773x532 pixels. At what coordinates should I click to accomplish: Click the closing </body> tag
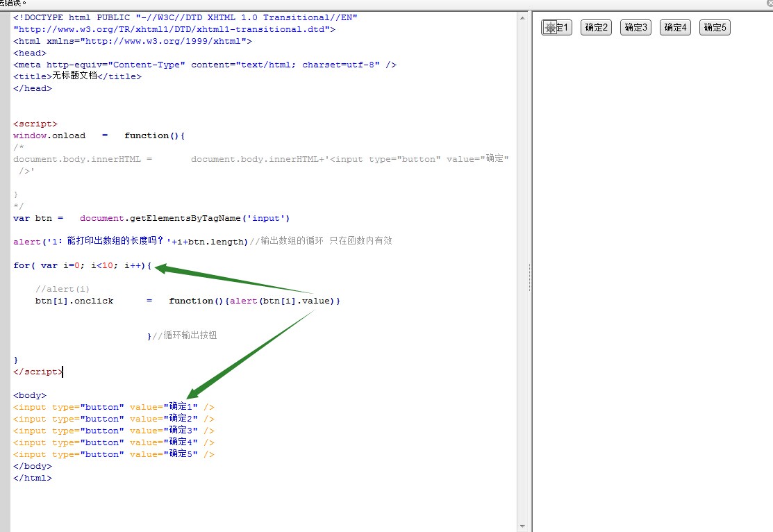pyautogui.click(x=33, y=466)
